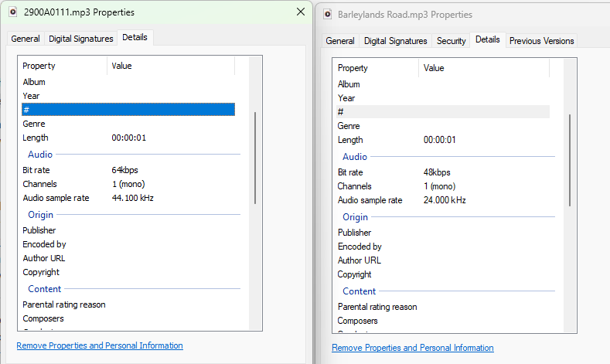
Task: Click the Barleylands Road.mp3 title icon
Action: click(x=328, y=14)
